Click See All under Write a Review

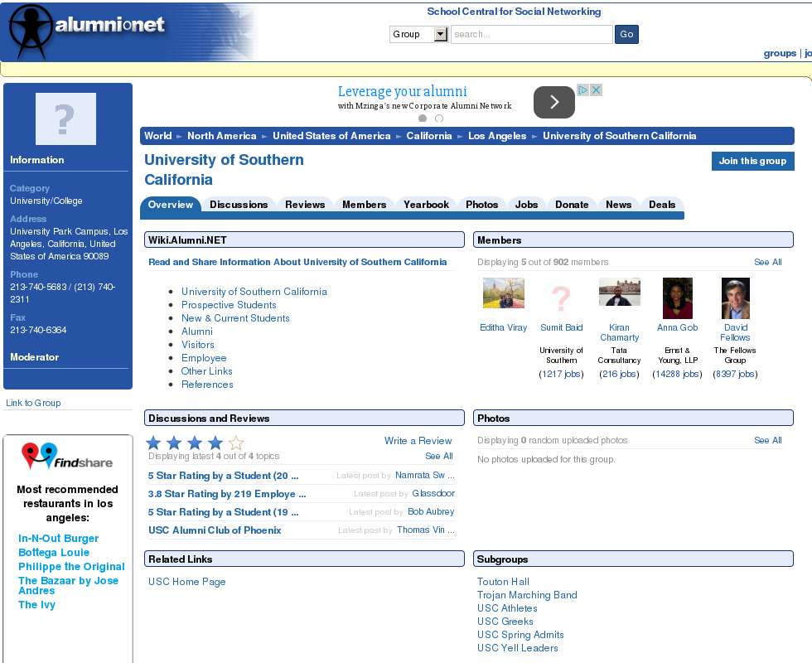[x=438, y=456]
